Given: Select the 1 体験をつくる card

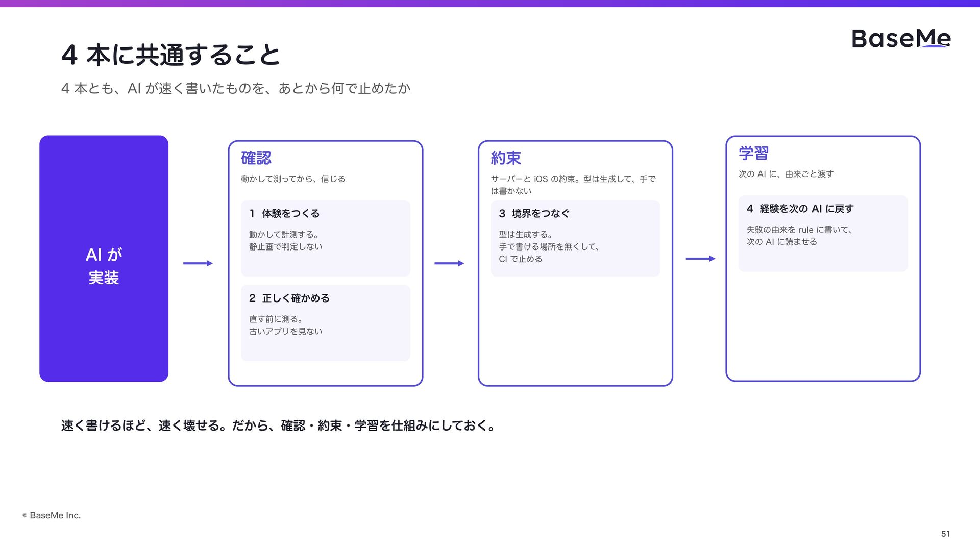Looking at the screenshot, I should tap(326, 238).
